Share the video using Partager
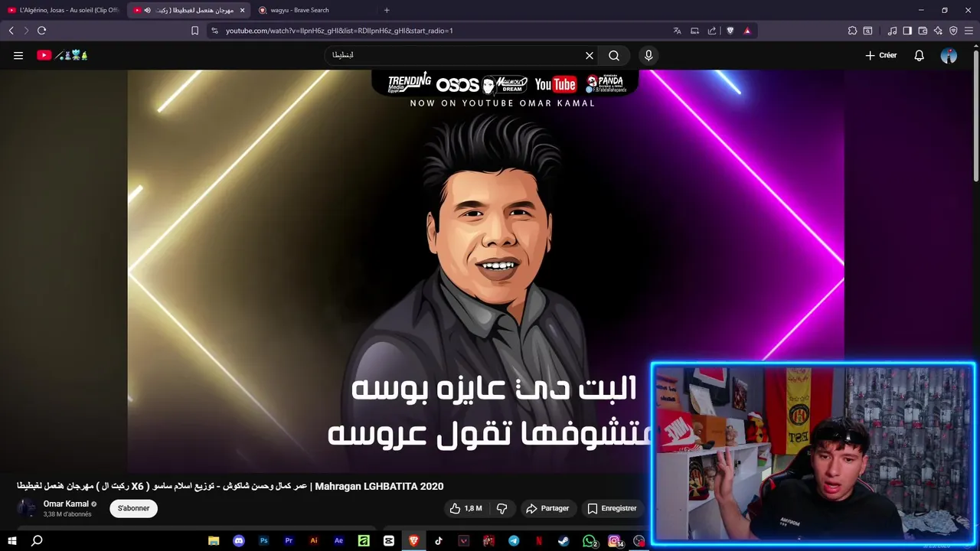Image resolution: width=980 pixels, height=551 pixels. (547, 508)
